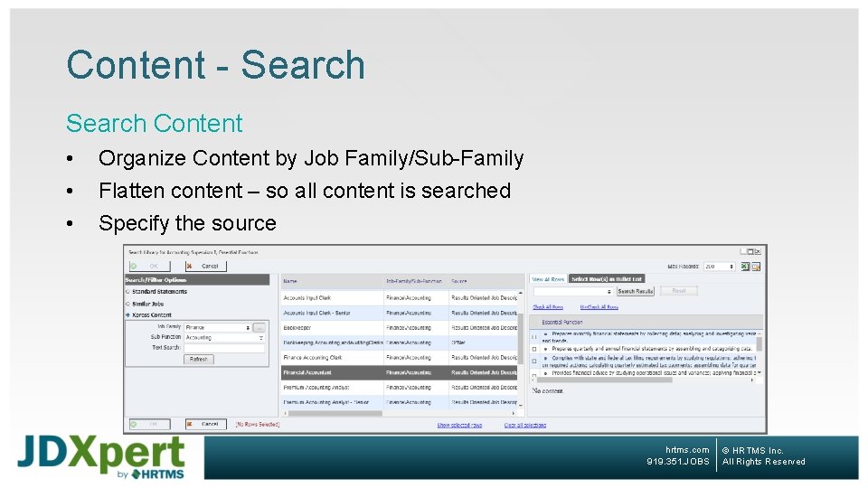This screenshot has width=868, height=488.
Task: Click the Show selected rows link
Action: coord(459,425)
